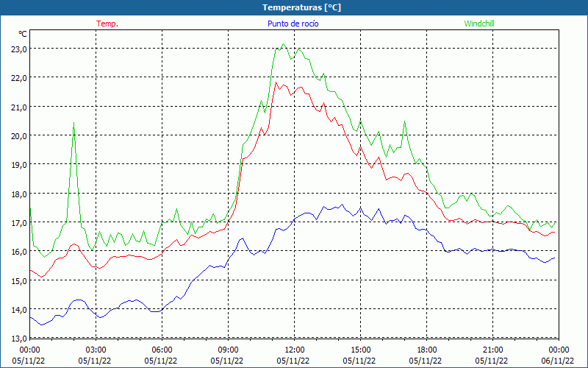Click the 15:00 time axis label

point(360,350)
